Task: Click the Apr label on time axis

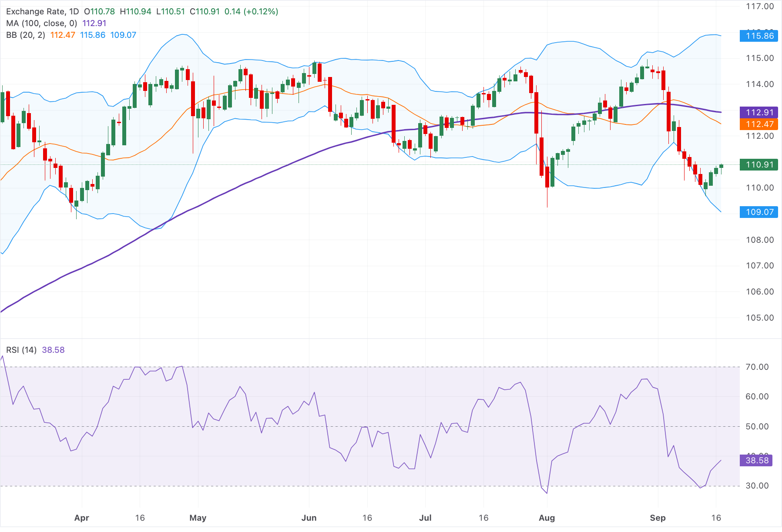Action: click(x=81, y=518)
